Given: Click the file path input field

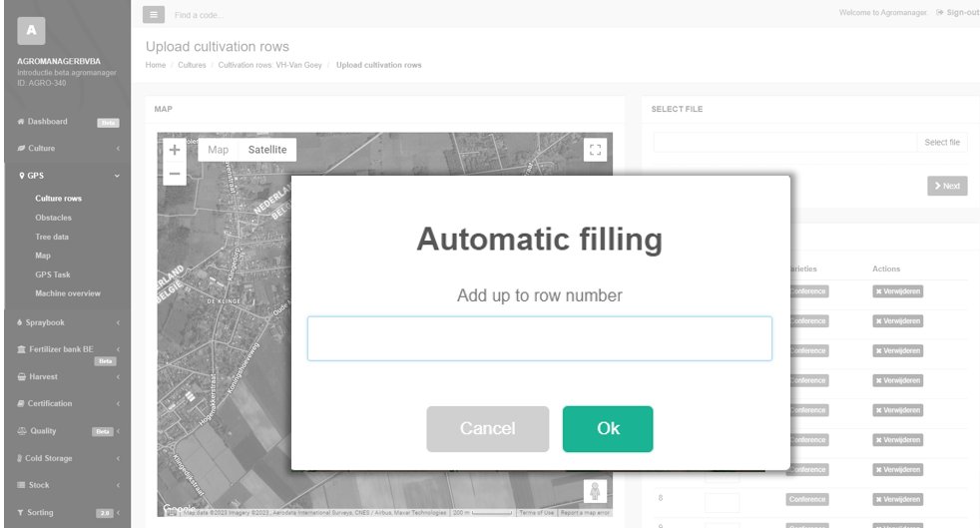Looking at the screenshot, I should pos(785,143).
